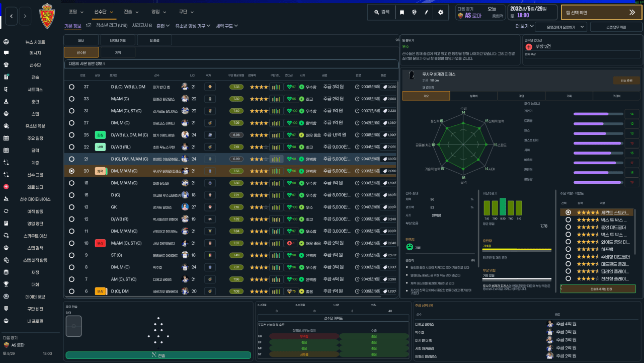Click the 스탭 업무 위임 button

616,27
